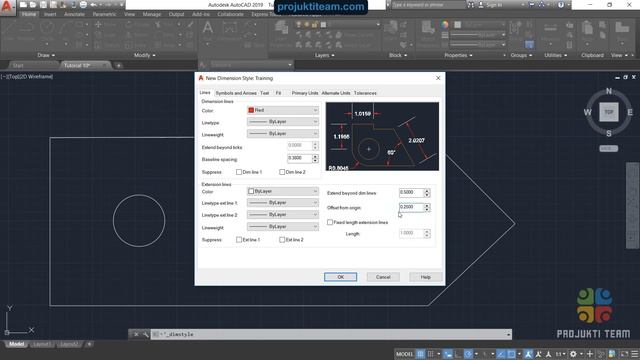This screenshot has height=360, width=640.
Task: Click the Paste icon in Clipboard panel
Action: [x=587, y=28]
